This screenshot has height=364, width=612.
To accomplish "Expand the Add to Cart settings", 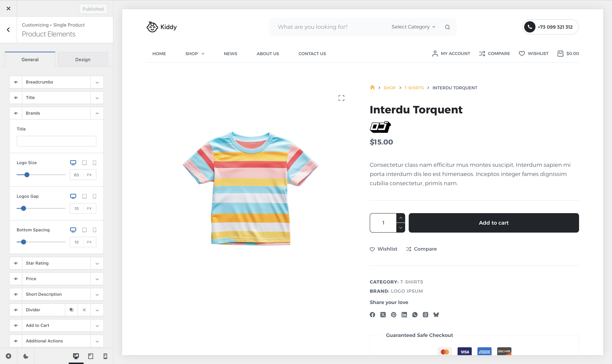I will 97,325.
